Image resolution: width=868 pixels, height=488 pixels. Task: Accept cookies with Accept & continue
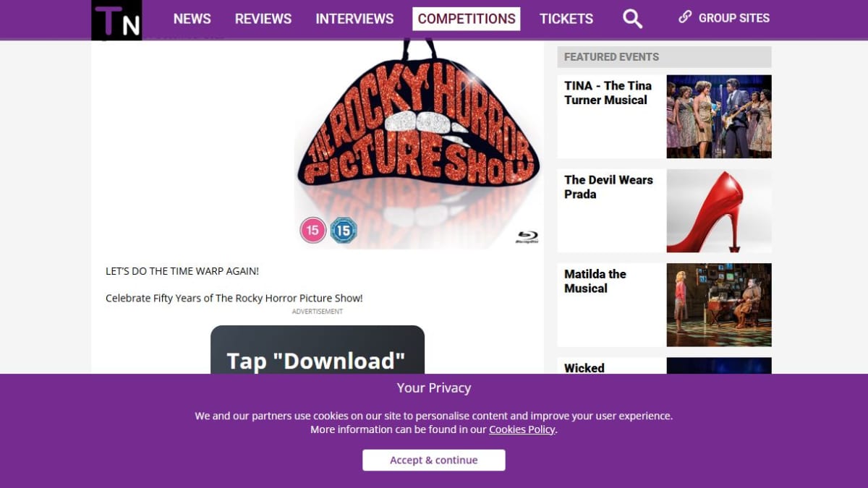tap(434, 460)
